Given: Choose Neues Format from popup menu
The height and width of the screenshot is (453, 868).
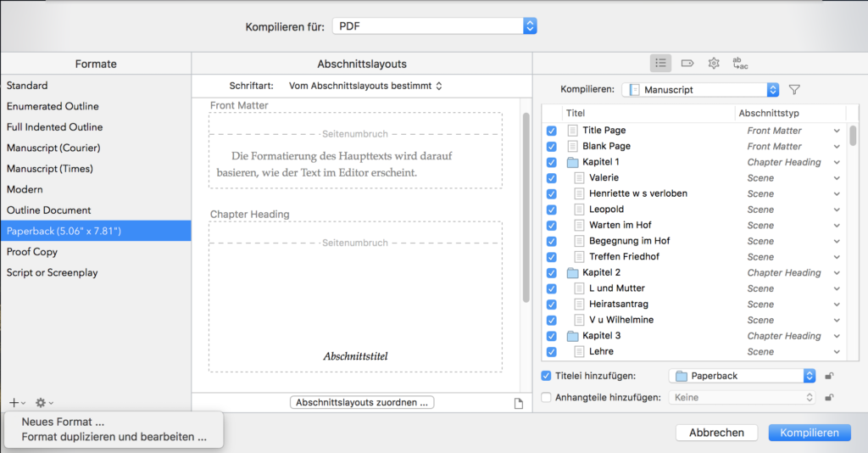Looking at the screenshot, I should pyautogui.click(x=63, y=422).
